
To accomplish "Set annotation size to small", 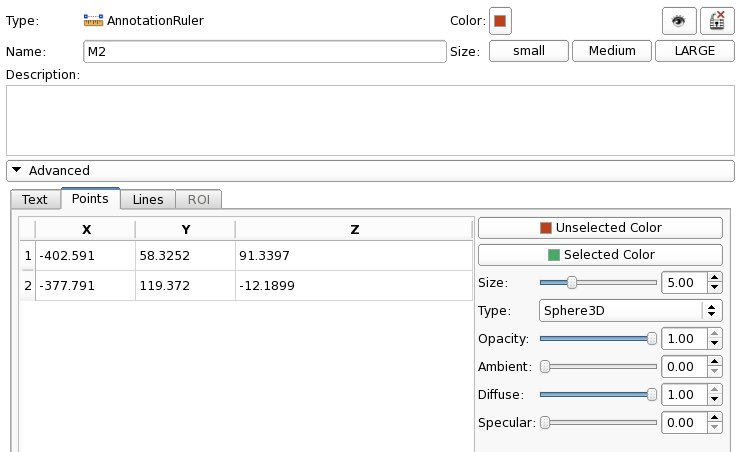I will click(528, 51).
